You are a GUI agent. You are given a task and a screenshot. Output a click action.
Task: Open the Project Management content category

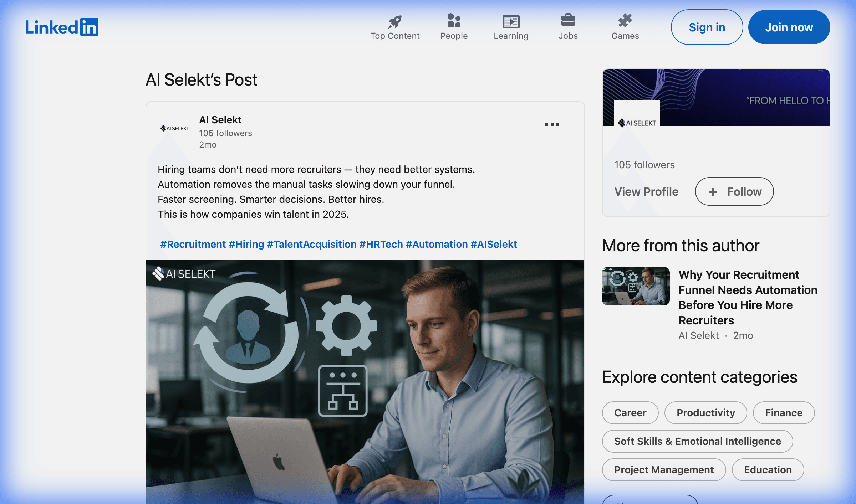pos(664,470)
